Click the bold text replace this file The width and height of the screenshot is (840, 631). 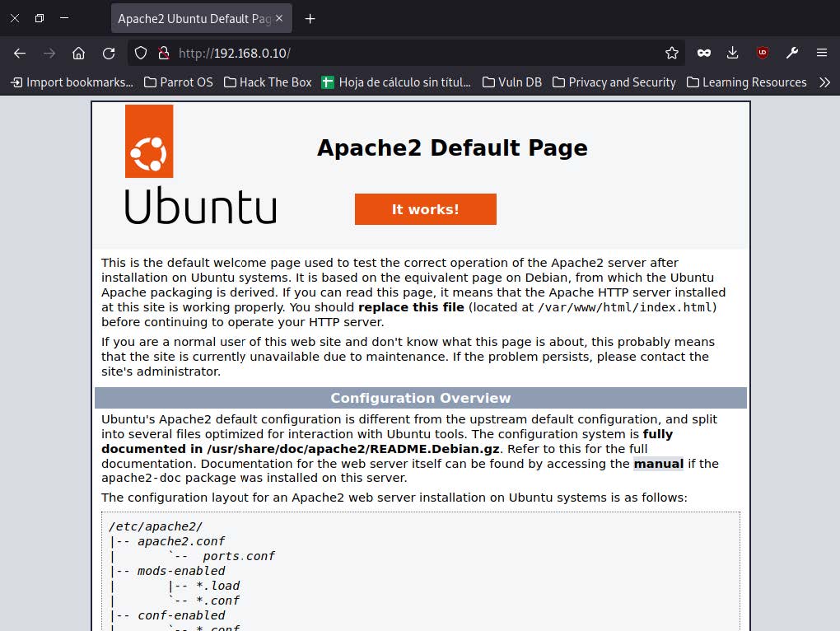pyautogui.click(x=411, y=307)
